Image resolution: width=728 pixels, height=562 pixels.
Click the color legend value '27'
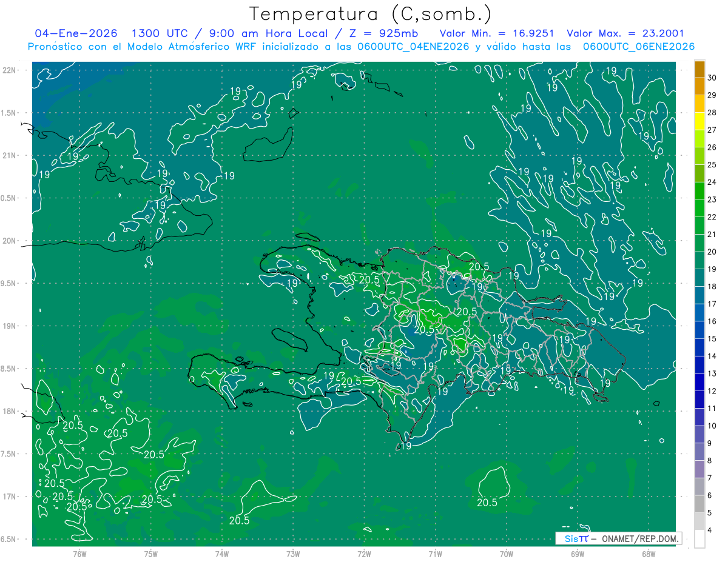click(712, 130)
